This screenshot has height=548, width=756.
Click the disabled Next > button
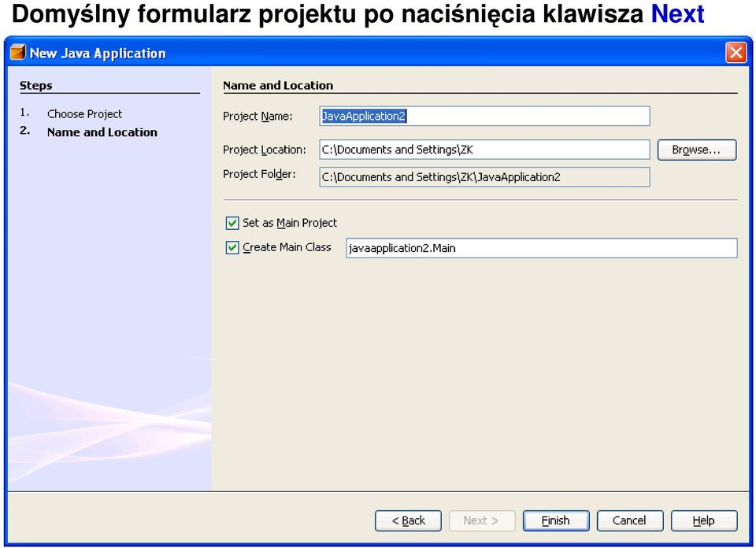point(482,520)
